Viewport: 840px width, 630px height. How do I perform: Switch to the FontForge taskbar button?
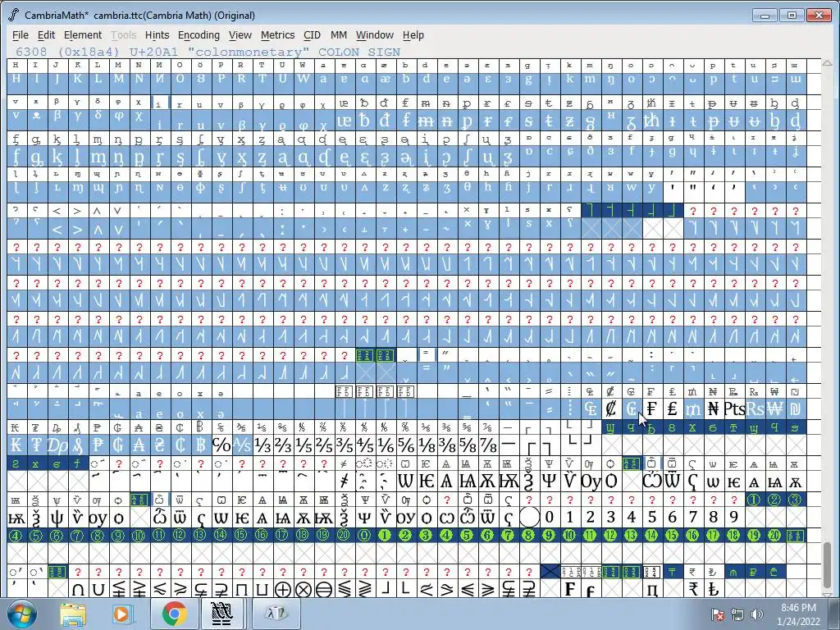tap(221, 614)
